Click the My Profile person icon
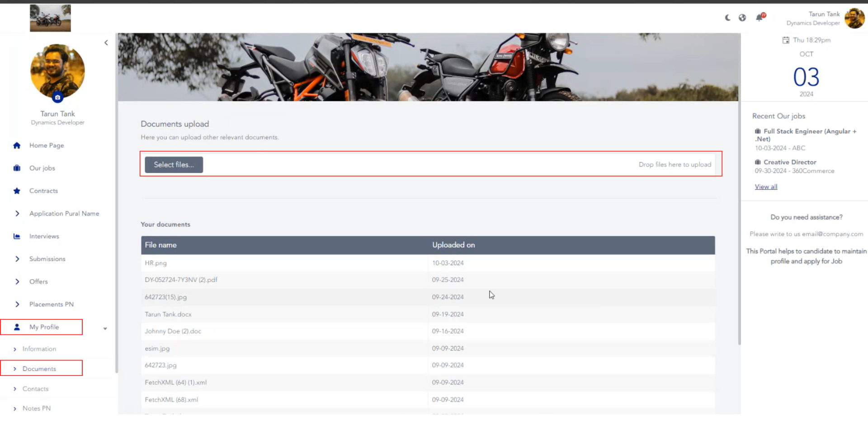Viewport: 868px width, 427px height. 17,327
